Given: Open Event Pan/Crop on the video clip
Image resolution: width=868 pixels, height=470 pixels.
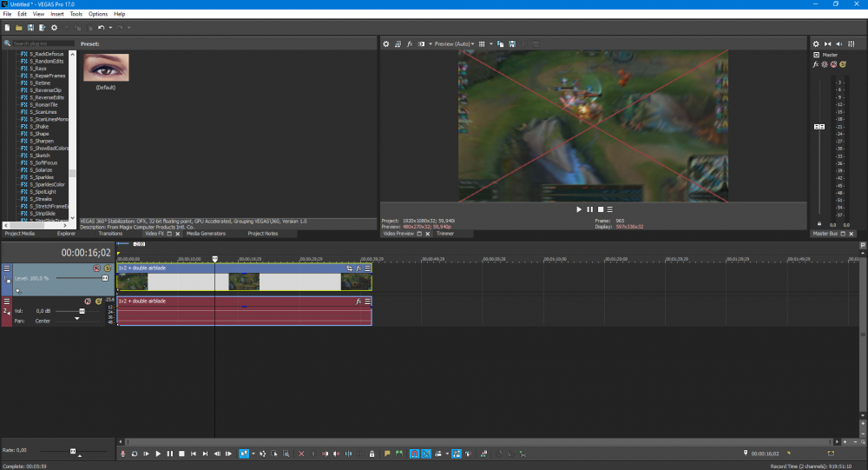Looking at the screenshot, I should (x=349, y=268).
